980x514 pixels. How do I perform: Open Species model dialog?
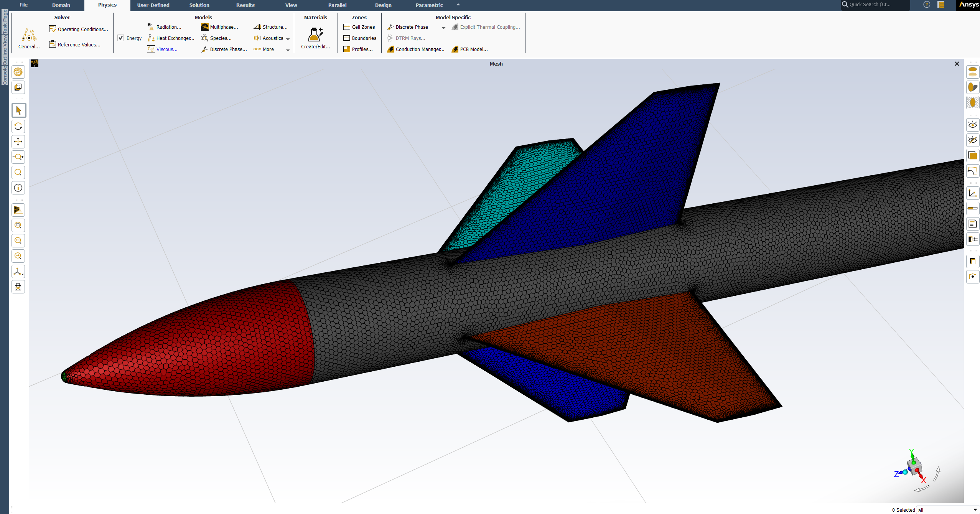(217, 38)
